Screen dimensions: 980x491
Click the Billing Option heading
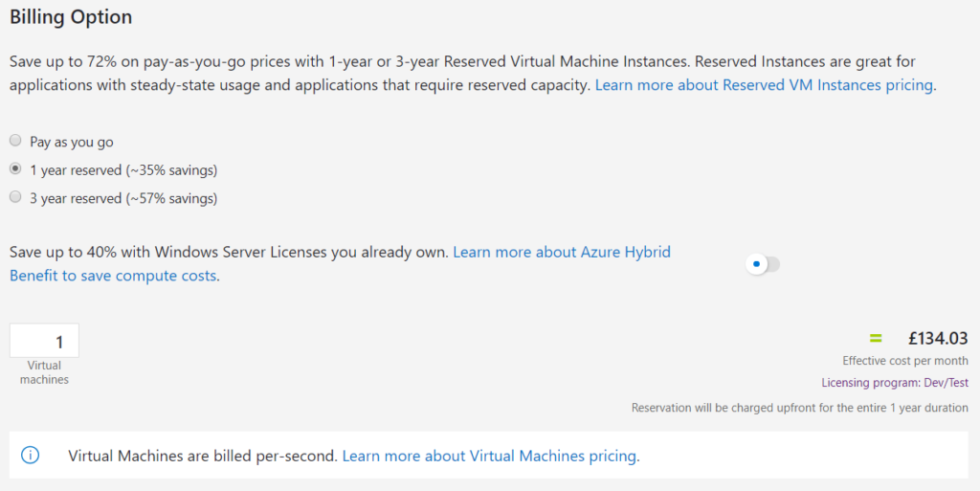71,17
